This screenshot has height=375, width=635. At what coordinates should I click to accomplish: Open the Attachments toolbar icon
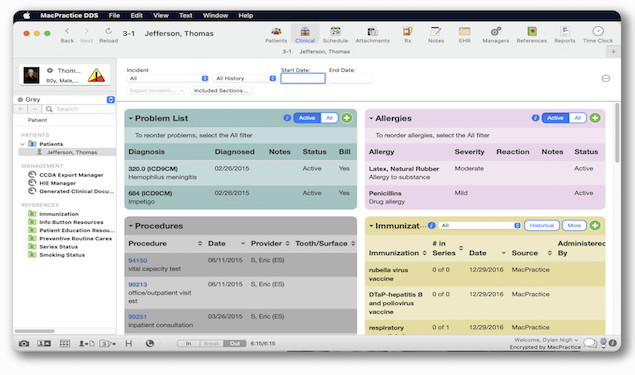tap(372, 35)
